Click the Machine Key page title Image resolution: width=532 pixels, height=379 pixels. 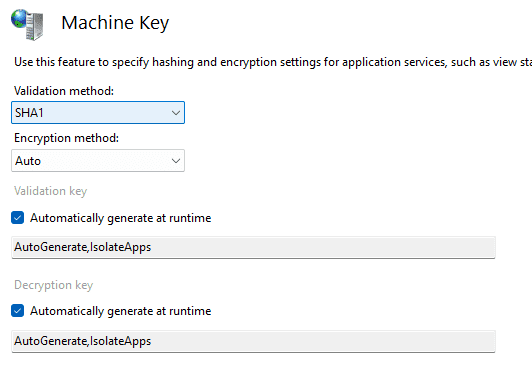115,23
